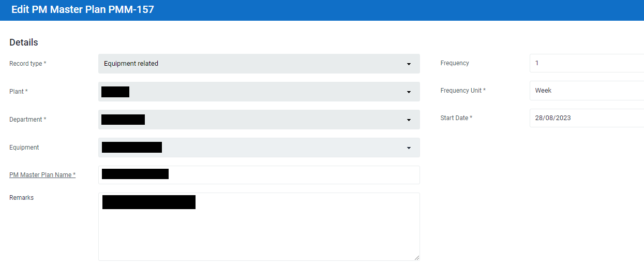This screenshot has width=644, height=264.
Task: Click the Plant label
Action: [x=19, y=92]
